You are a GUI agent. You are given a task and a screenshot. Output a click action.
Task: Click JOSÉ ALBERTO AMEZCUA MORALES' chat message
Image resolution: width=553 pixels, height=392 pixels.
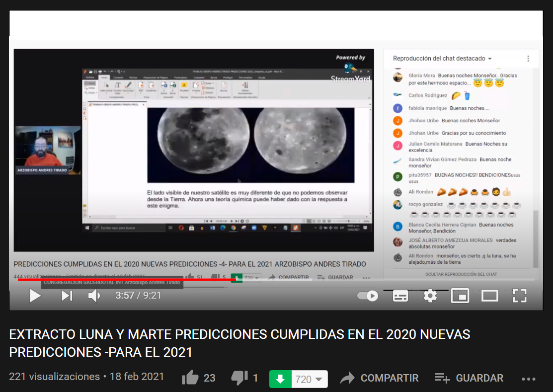click(x=463, y=243)
